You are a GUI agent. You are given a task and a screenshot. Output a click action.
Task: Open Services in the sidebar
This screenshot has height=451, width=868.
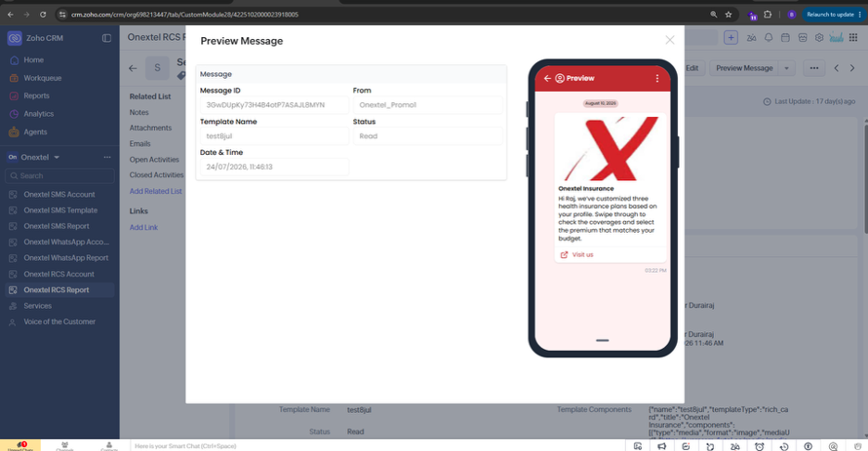click(x=37, y=306)
